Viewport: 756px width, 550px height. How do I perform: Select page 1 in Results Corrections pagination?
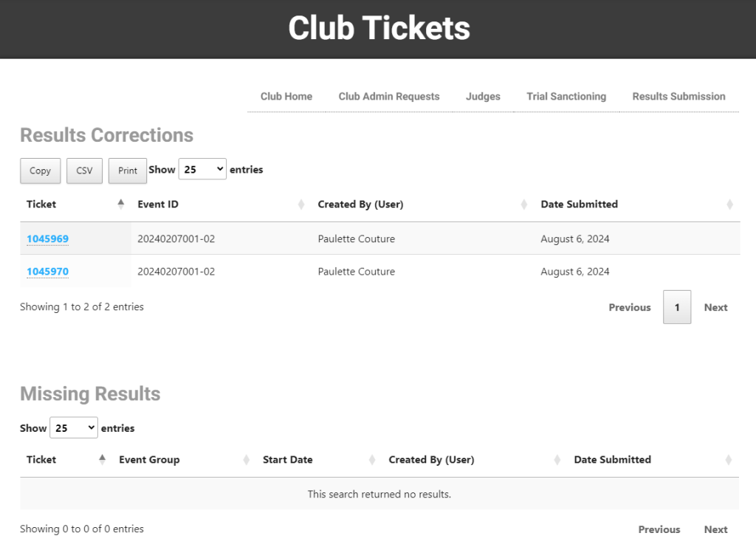(677, 307)
